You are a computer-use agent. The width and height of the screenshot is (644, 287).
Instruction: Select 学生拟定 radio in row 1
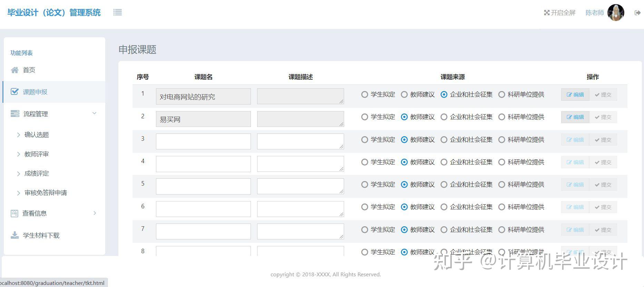364,95
